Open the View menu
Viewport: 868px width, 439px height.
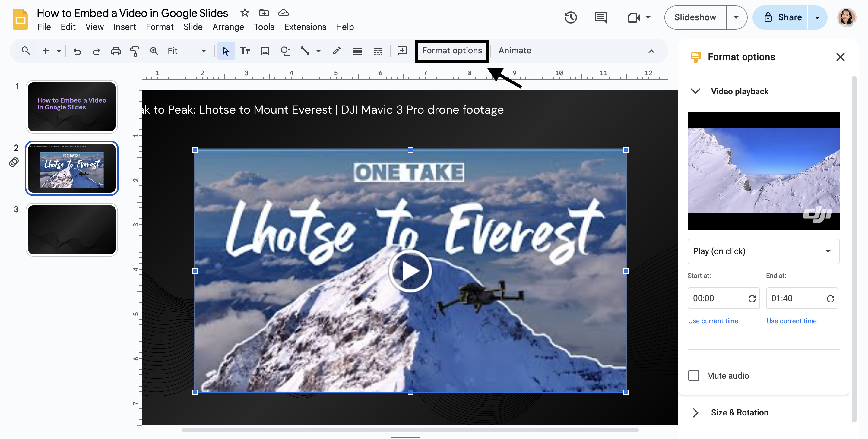[94, 27]
